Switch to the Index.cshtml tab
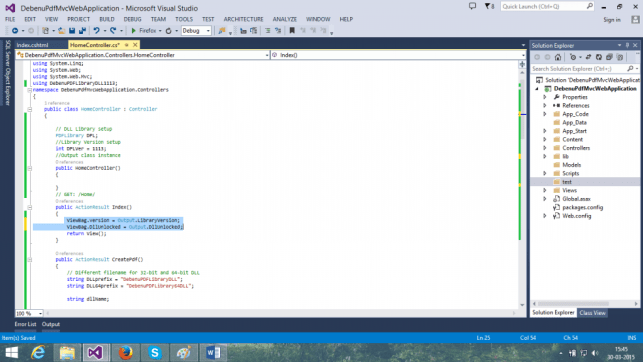Viewport: 643px width, 362px height. [32, 45]
